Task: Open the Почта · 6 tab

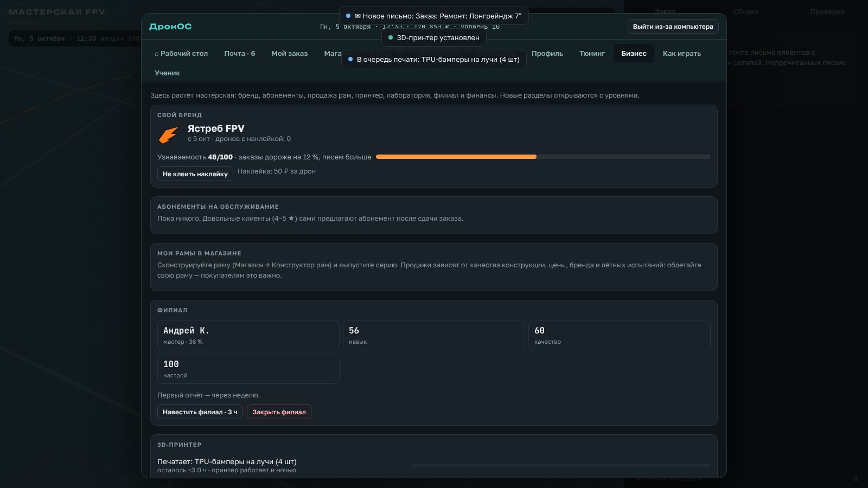Action: (x=240, y=54)
